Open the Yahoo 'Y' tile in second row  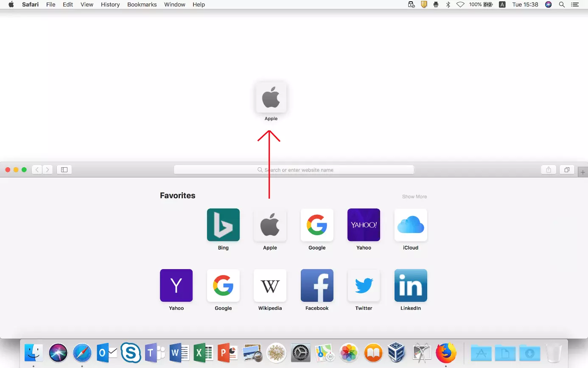(x=176, y=285)
